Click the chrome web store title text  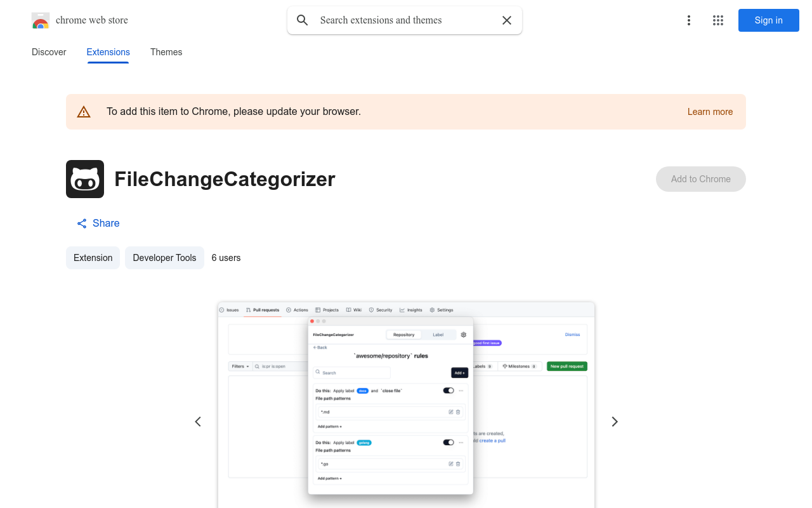[92, 20]
